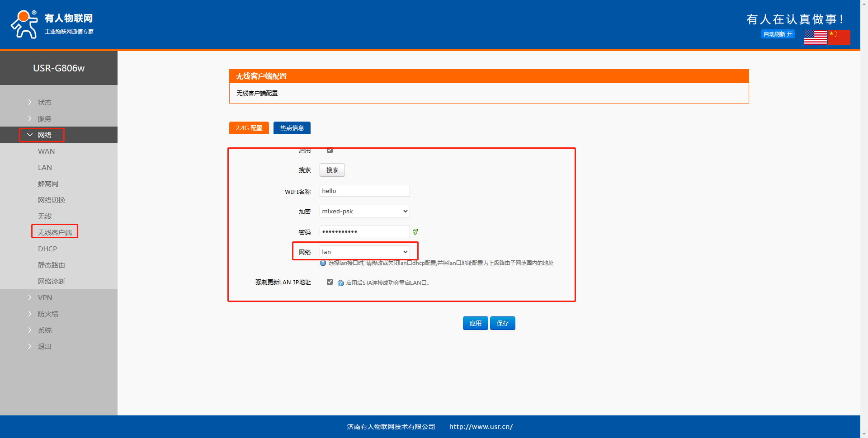Open the 静态路由 submenu item

pyautogui.click(x=52, y=265)
